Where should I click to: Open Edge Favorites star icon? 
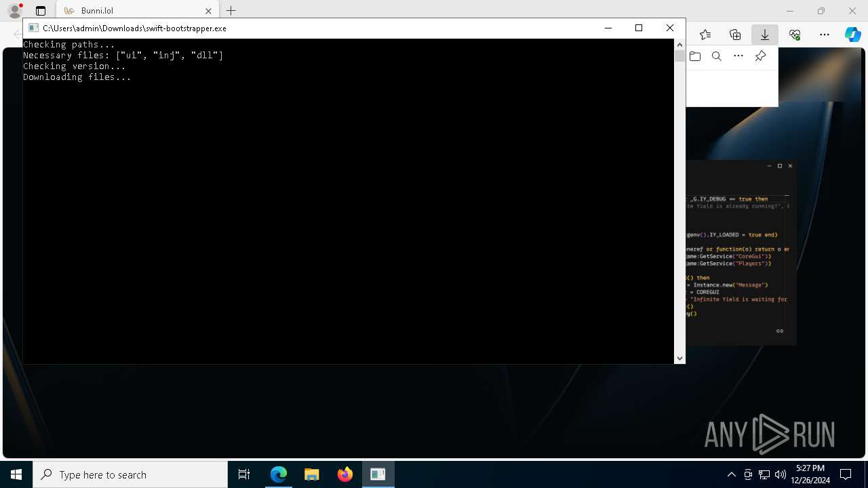pos(705,35)
